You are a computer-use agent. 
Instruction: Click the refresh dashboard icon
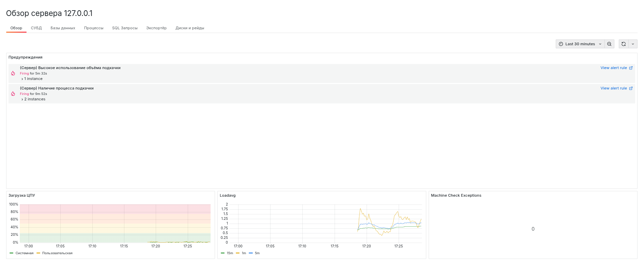tap(623, 44)
